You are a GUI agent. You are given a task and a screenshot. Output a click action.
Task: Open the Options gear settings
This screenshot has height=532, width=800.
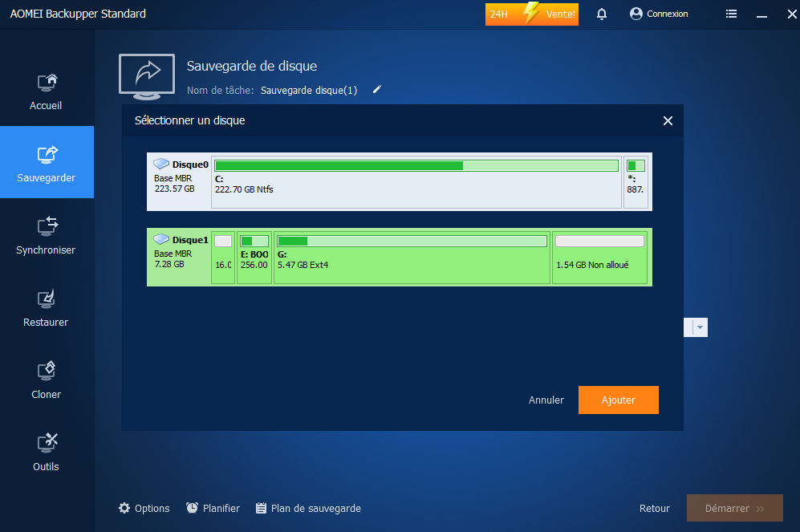(144, 508)
